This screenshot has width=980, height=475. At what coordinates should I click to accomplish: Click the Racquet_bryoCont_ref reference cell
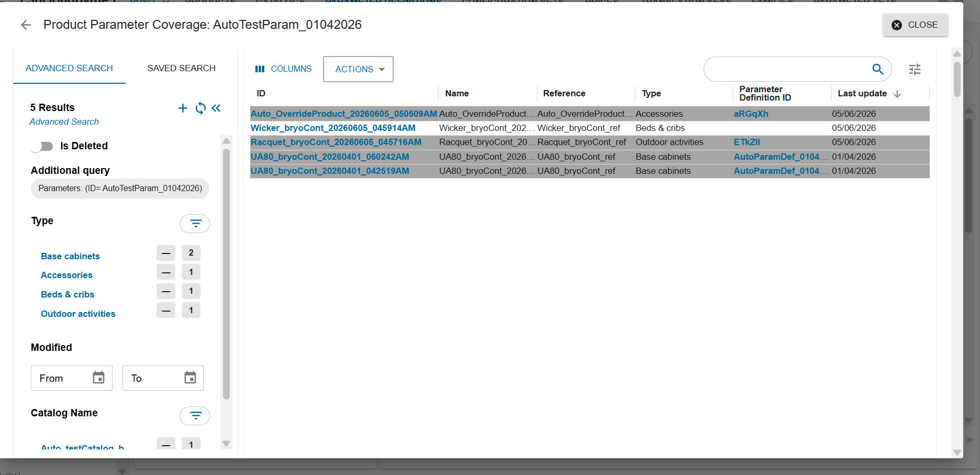pyautogui.click(x=582, y=142)
